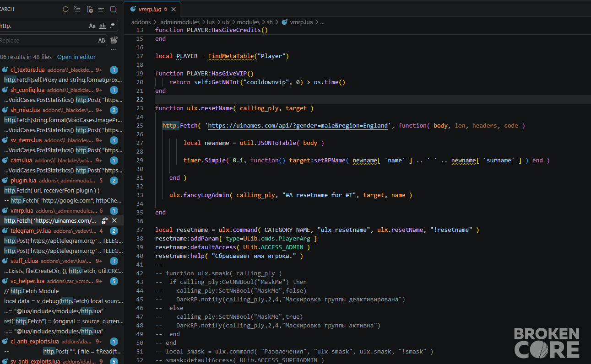This screenshot has height=364, width=591.
Task: Select the vmrp.lua editor tab
Action: [149, 9]
